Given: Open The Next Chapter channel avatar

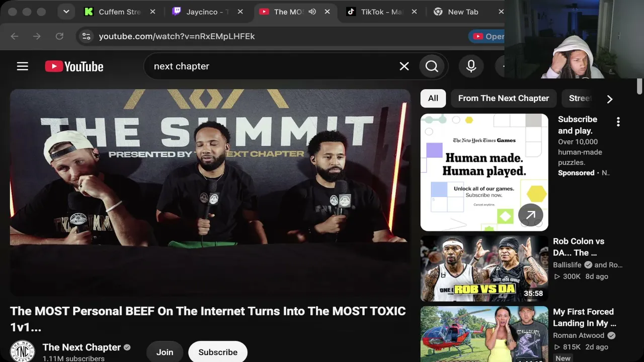Looking at the screenshot, I should (x=23, y=351).
